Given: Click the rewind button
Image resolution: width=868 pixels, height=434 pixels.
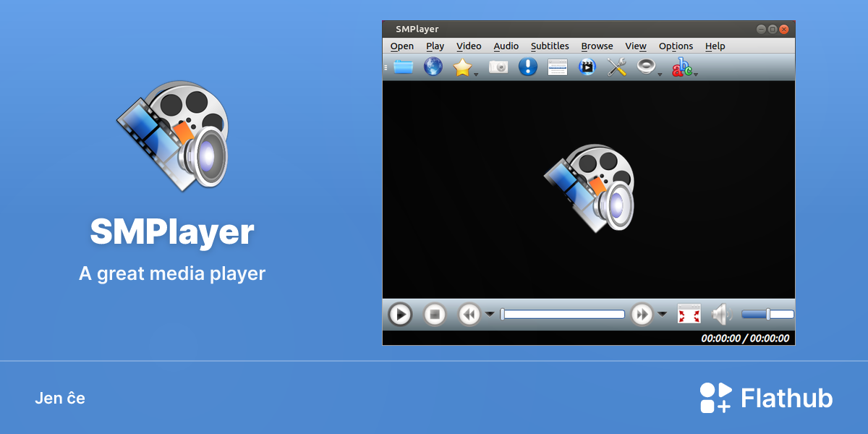Looking at the screenshot, I should coord(469,315).
